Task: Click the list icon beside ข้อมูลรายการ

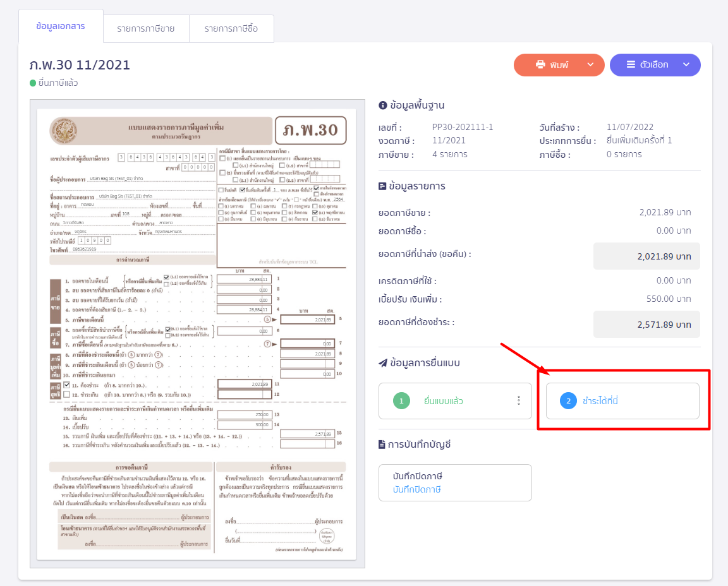Action: point(382,186)
